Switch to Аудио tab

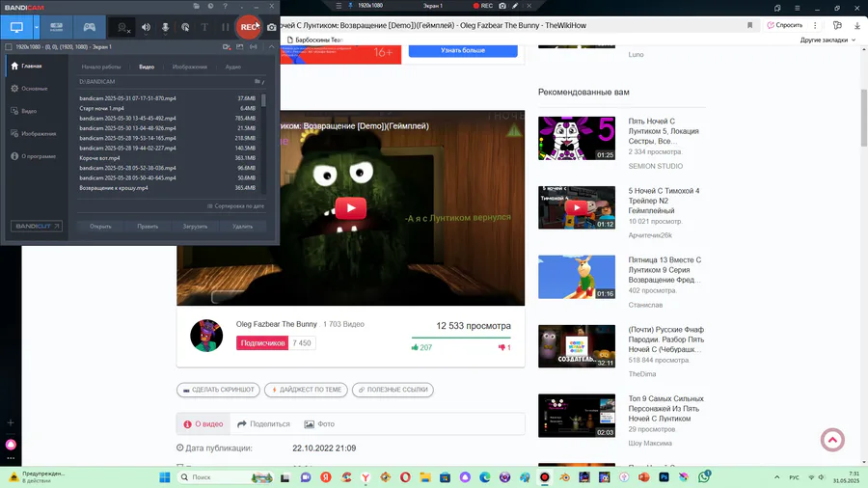(x=233, y=67)
